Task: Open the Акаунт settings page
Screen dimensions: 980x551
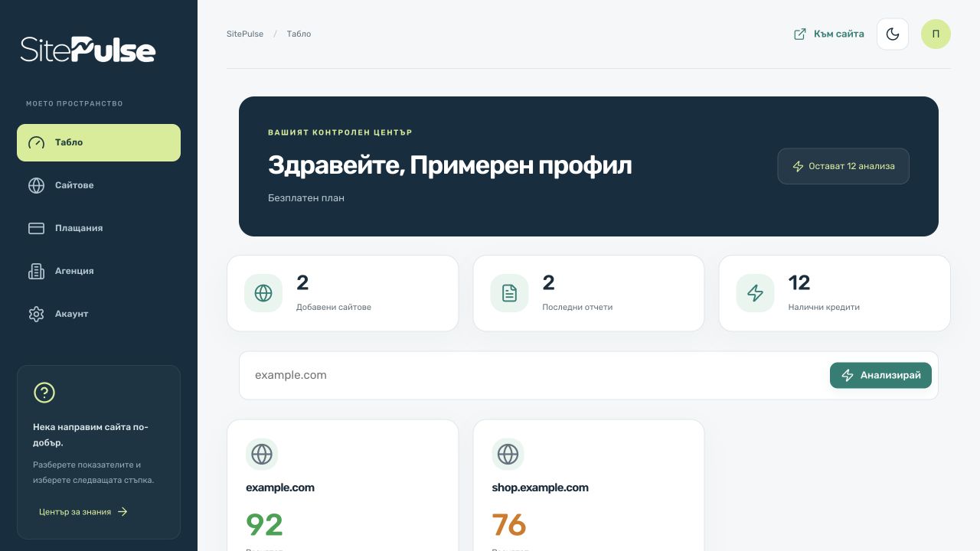Action: 99,314
